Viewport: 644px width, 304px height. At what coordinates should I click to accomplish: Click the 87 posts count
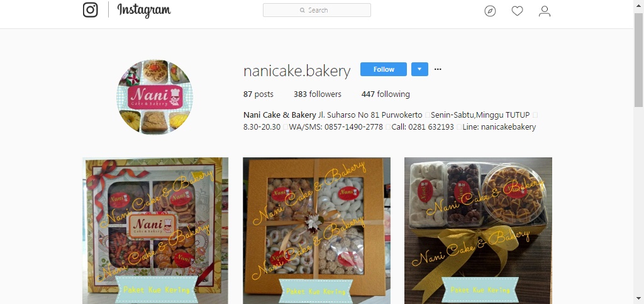pyautogui.click(x=258, y=94)
